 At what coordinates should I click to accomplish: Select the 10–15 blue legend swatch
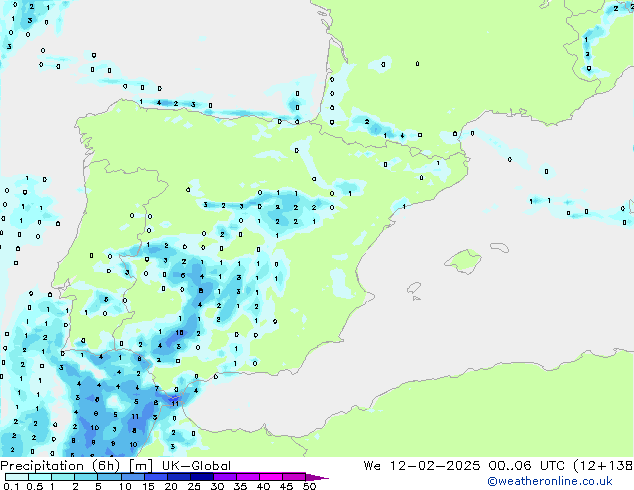[132, 477]
